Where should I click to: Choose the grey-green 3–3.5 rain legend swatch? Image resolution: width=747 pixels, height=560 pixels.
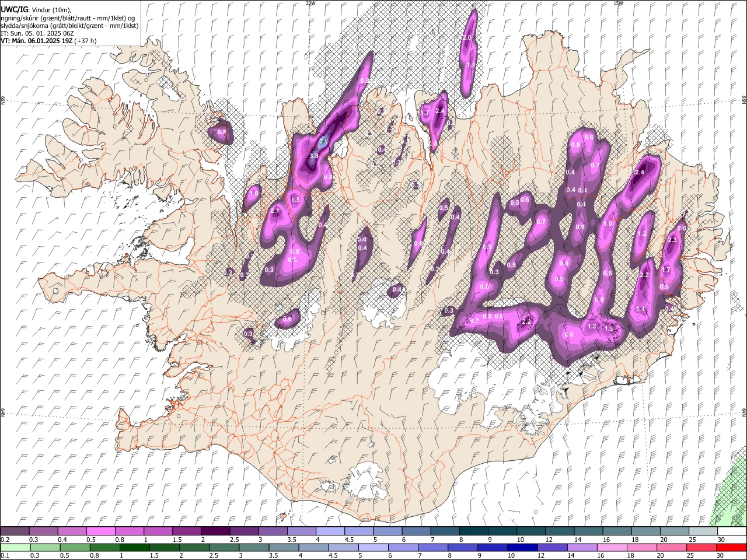[x=254, y=547]
